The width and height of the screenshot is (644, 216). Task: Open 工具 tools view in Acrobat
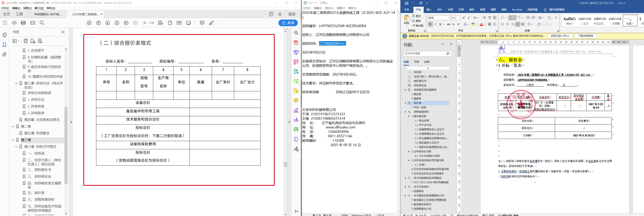tap(19, 14)
